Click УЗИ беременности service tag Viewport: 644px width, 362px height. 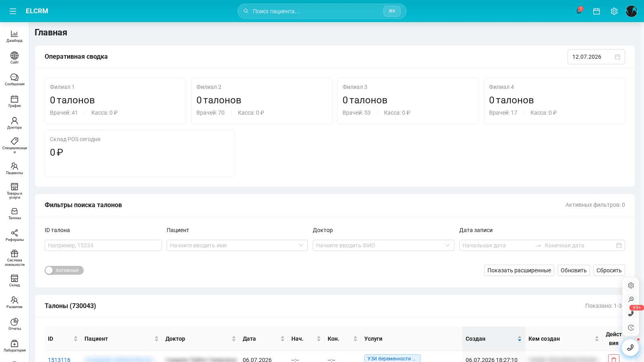(392, 358)
